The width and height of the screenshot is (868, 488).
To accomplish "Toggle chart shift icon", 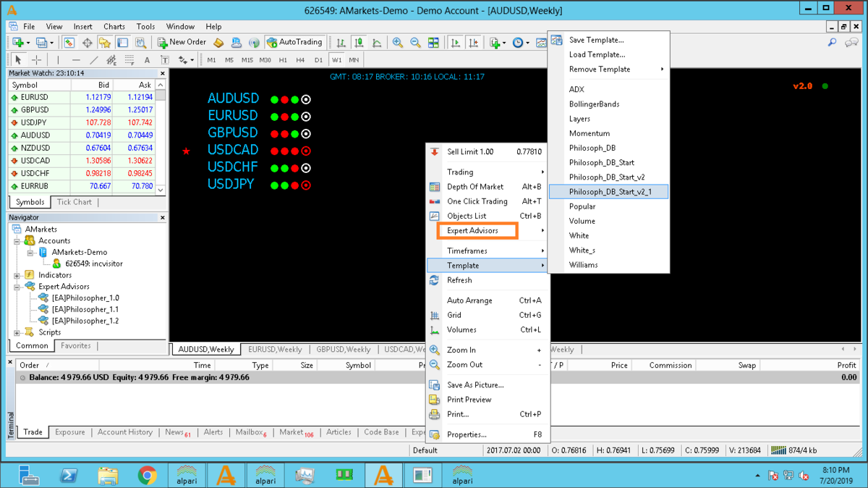I will pos(473,43).
